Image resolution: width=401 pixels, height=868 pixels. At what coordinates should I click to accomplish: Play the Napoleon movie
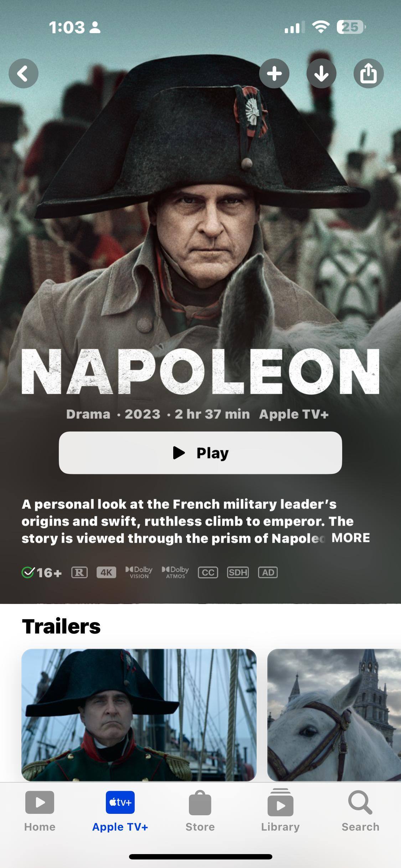point(200,453)
